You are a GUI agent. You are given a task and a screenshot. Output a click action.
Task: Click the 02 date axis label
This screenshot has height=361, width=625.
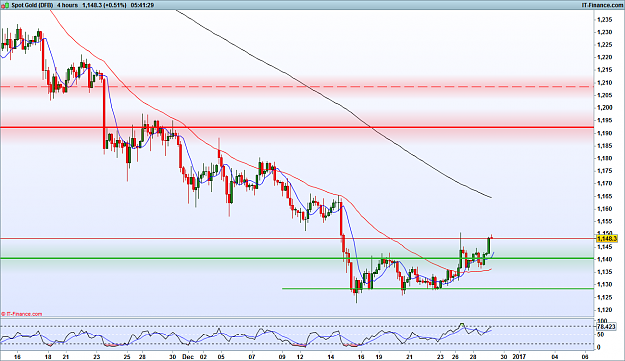203,357
